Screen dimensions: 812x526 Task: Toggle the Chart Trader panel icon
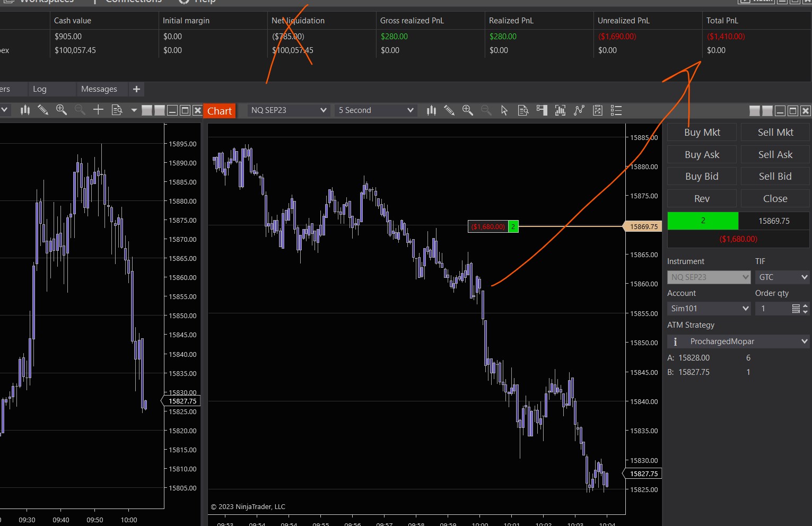click(x=542, y=110)
